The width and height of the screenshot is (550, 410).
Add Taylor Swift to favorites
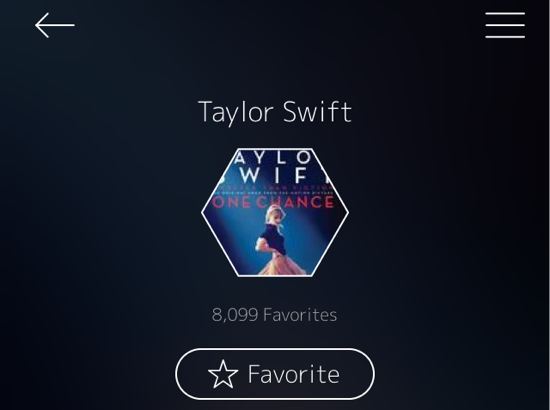(275, 374)
